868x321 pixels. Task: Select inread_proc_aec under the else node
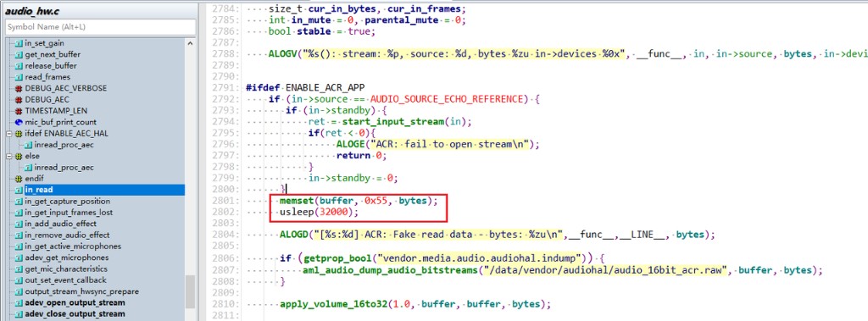[64, 167]
